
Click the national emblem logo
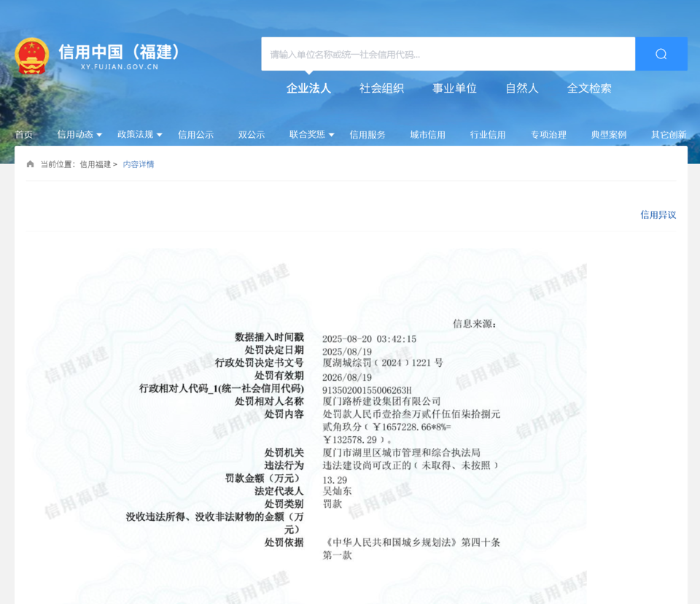tap(31, 55)
